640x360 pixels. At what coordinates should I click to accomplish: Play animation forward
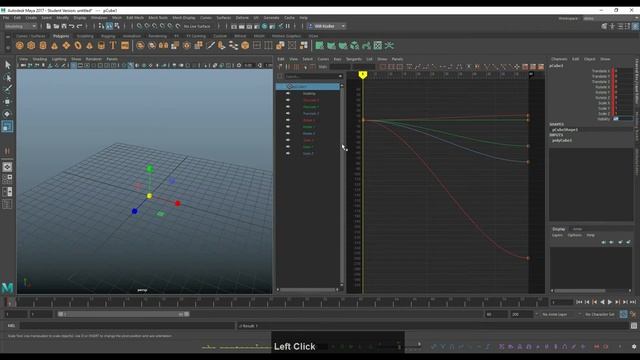click(610, 302)
